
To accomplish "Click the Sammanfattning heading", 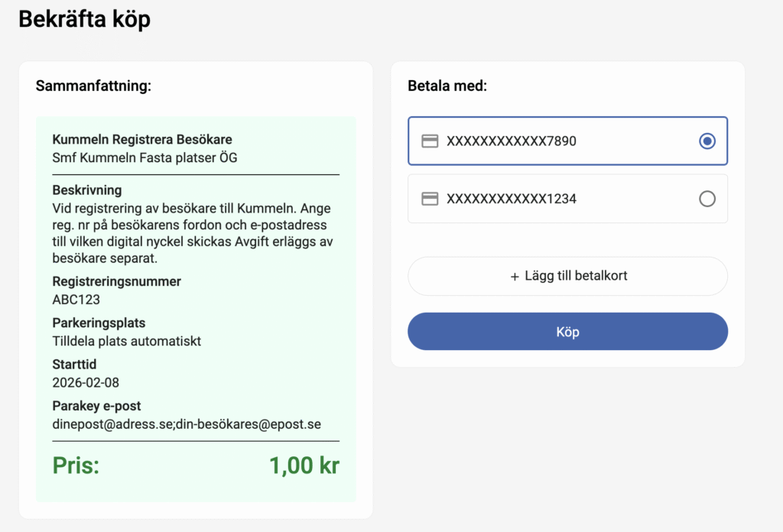I will [93, 86].
